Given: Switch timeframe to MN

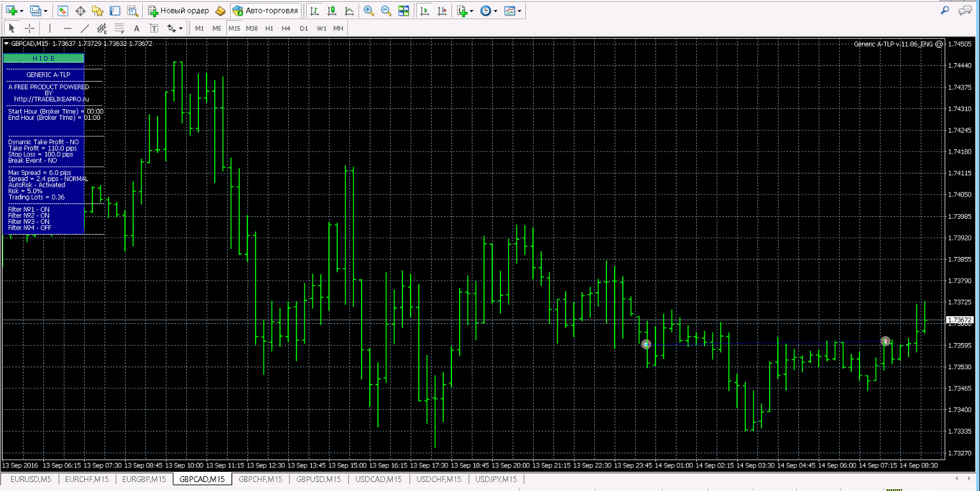Looking at the screenshot, I should coord(338,28).
